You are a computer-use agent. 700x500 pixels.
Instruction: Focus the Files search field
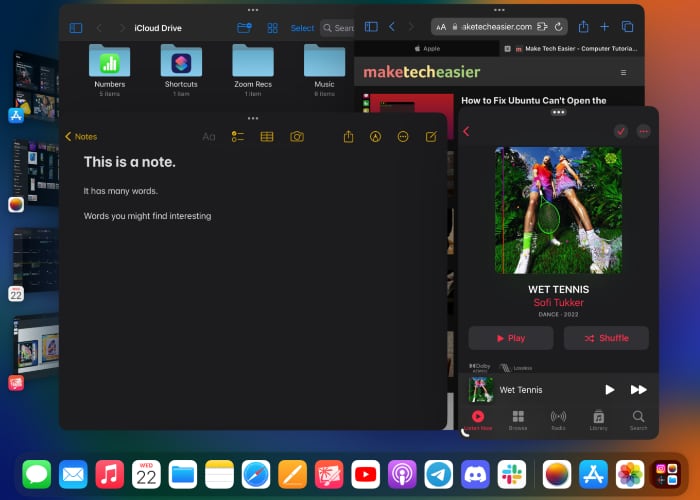click(338, 28)
